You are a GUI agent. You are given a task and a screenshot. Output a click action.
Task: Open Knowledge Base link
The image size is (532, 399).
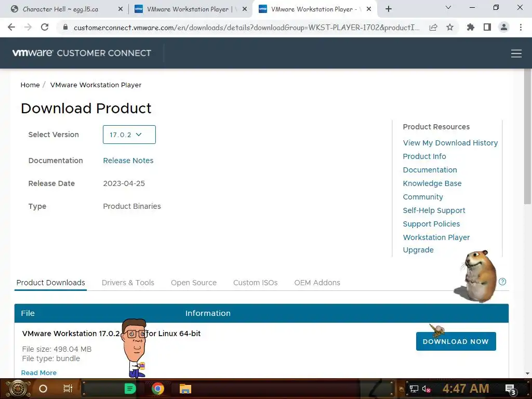click(x=432, y=183)
